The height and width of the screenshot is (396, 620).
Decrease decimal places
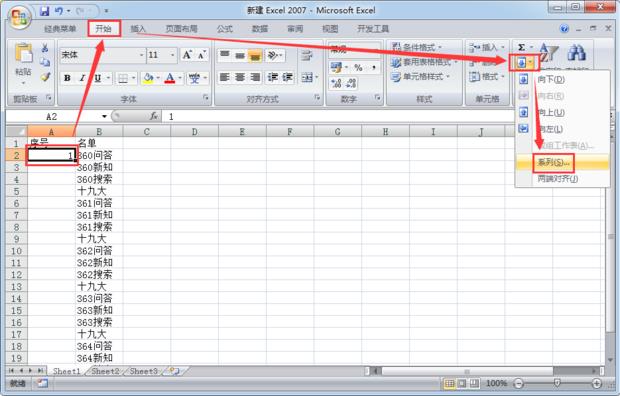352,83
